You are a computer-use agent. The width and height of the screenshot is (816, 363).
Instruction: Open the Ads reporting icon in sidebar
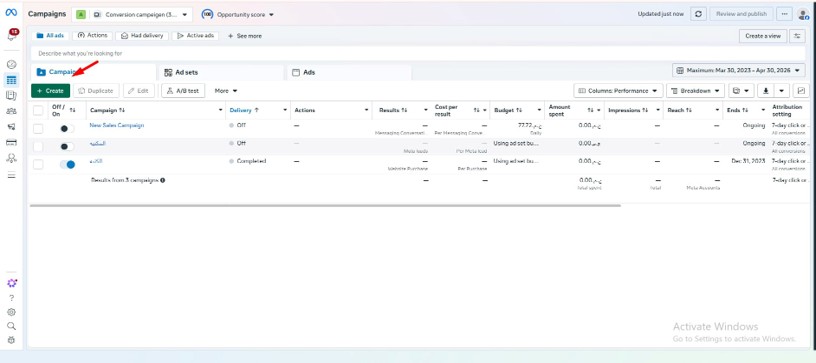click(x=11, y=96)
